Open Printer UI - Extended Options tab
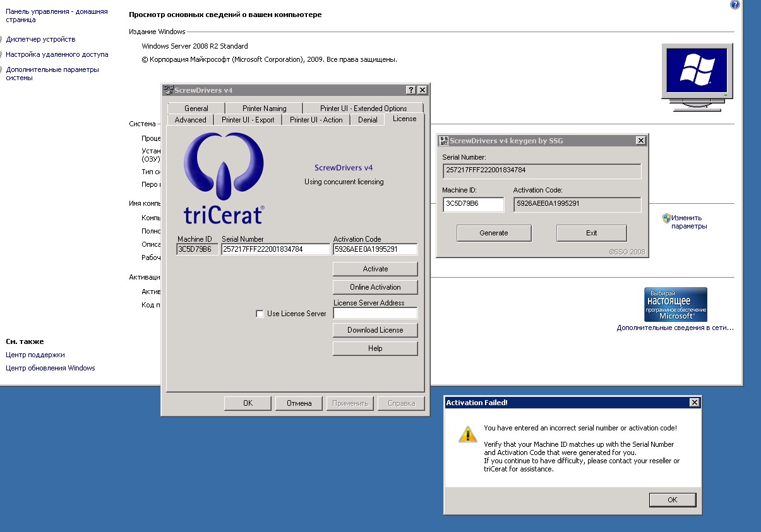Viewport: 761px width, 532px height. click(363, 108)
